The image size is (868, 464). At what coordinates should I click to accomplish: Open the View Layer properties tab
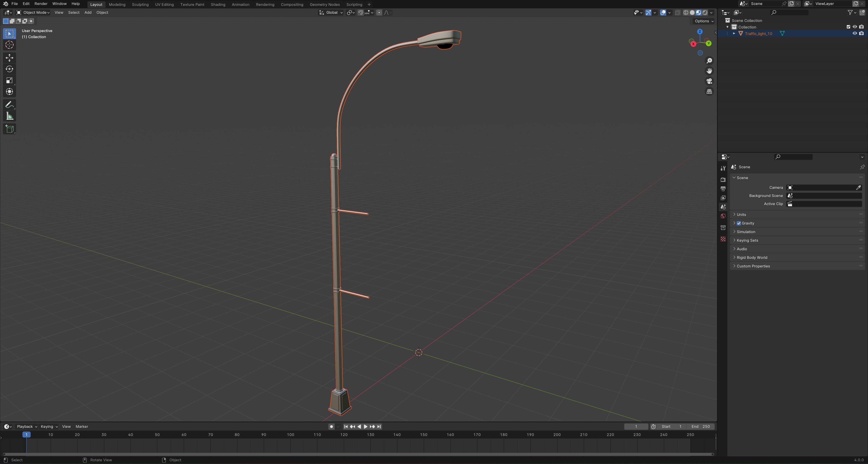click(x=723, y=198)
